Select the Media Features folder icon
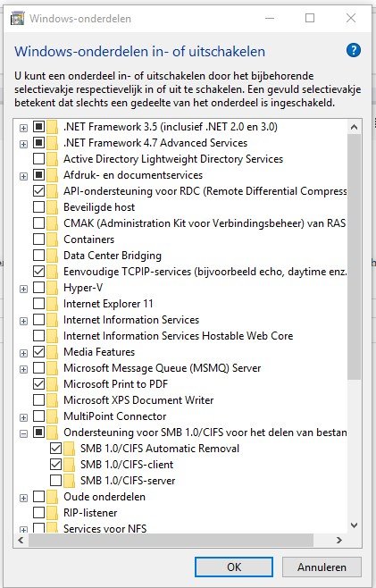The width and height of the screenshot is (376, 588). click(52, 352)
